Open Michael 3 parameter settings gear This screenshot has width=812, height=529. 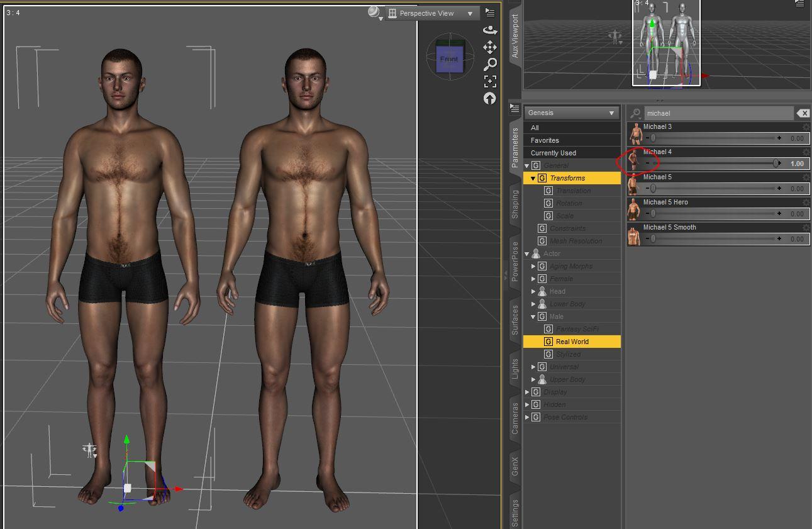pos(806,127)
